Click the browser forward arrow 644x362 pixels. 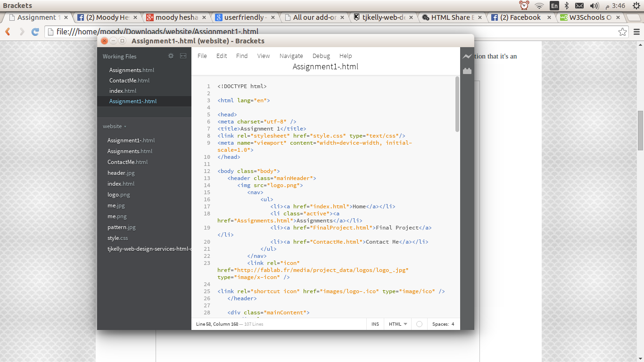pyautogui.click(x=22, y=32)
